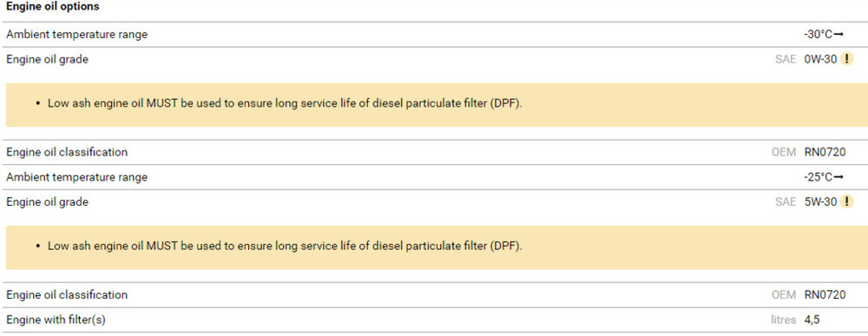Click the Engine oil options heading

(53, 7)
